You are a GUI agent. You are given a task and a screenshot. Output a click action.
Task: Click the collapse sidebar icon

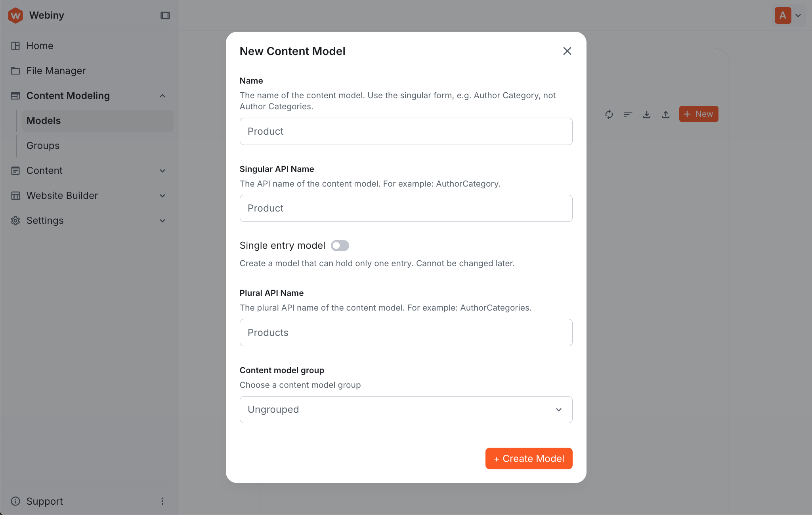[x=165, y=15]
